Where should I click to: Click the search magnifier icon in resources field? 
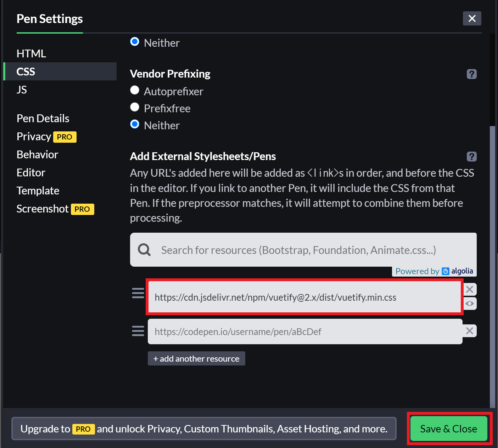tap(144, 250)
